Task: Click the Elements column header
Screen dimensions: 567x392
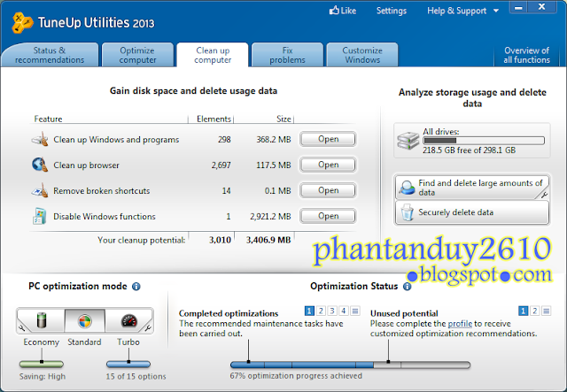Action: coord(214,119)
